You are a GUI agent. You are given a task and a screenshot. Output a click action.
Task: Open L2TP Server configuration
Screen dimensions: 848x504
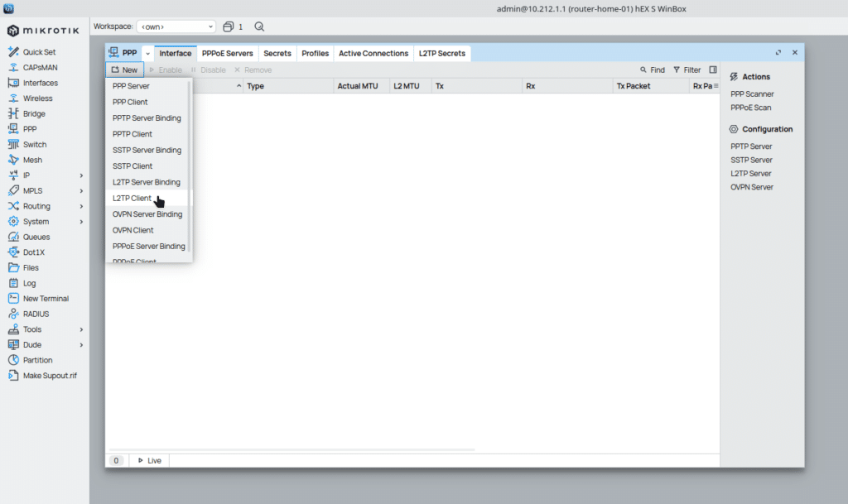[x=750, y=174]
